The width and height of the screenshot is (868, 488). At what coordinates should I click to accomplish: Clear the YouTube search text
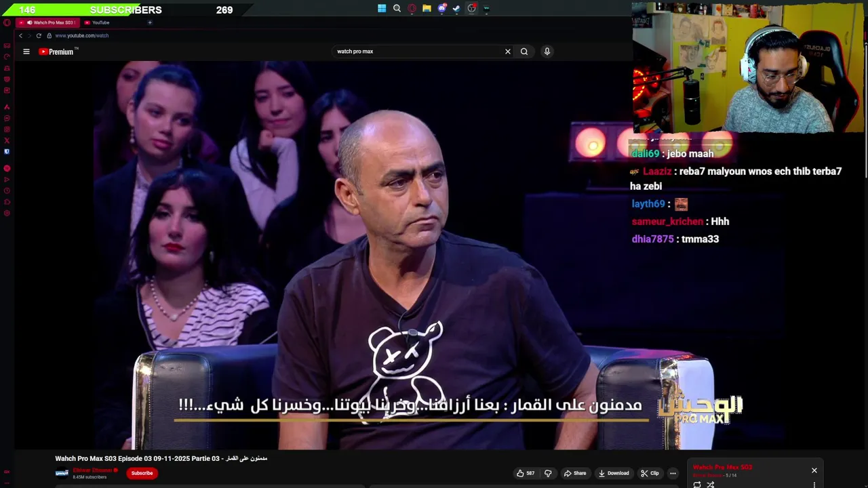(x=507, y=52)
